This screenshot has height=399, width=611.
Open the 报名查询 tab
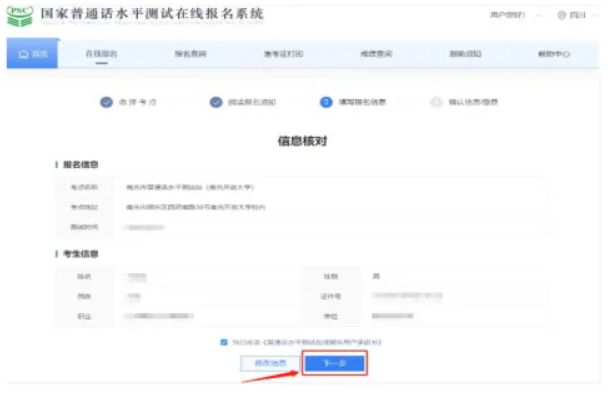click(x=191, y=54)
